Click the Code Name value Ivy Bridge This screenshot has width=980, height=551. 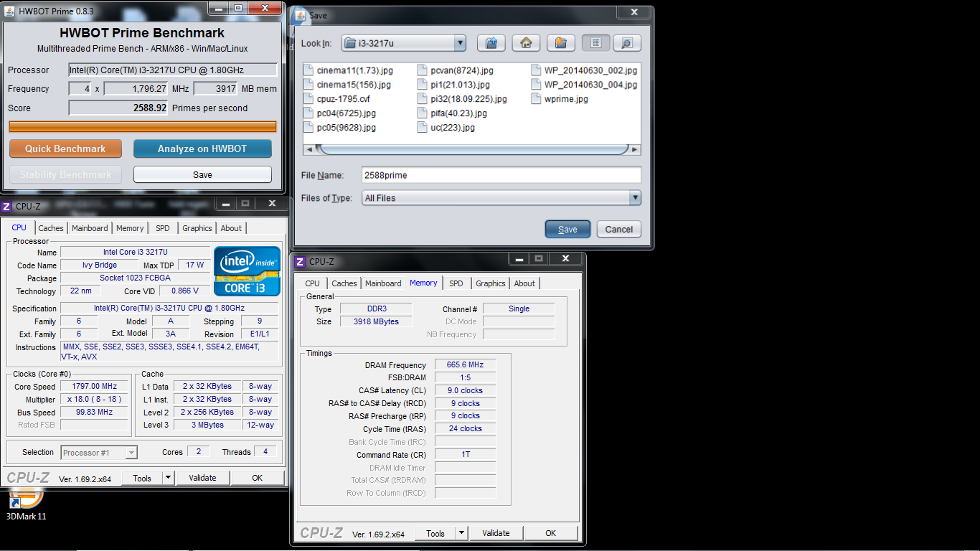100,265
